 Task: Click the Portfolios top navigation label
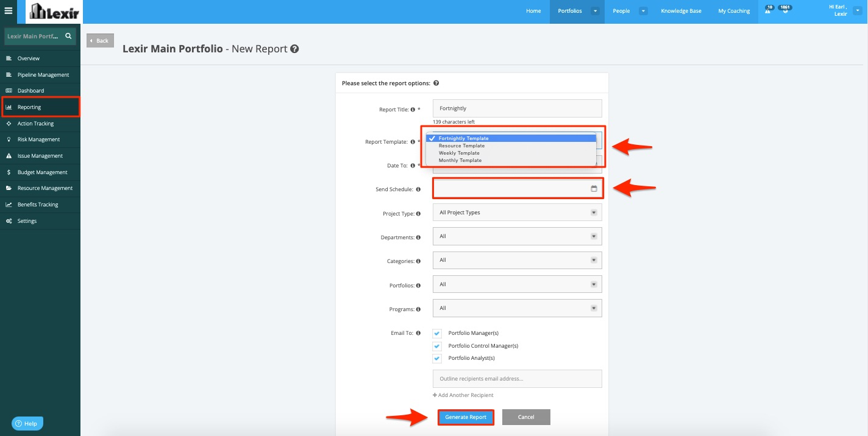click(x=569, y=11)
